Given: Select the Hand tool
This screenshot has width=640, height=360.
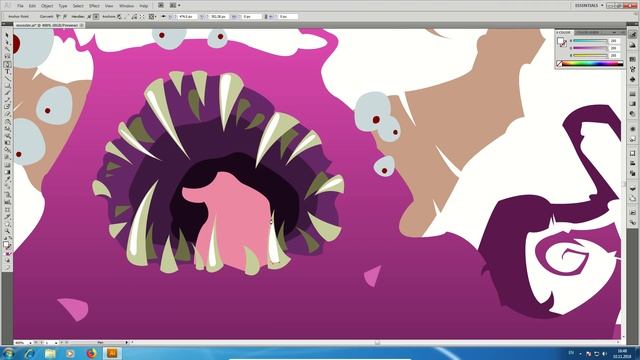Looking at the screenshot, I should (x=7, y=224).
